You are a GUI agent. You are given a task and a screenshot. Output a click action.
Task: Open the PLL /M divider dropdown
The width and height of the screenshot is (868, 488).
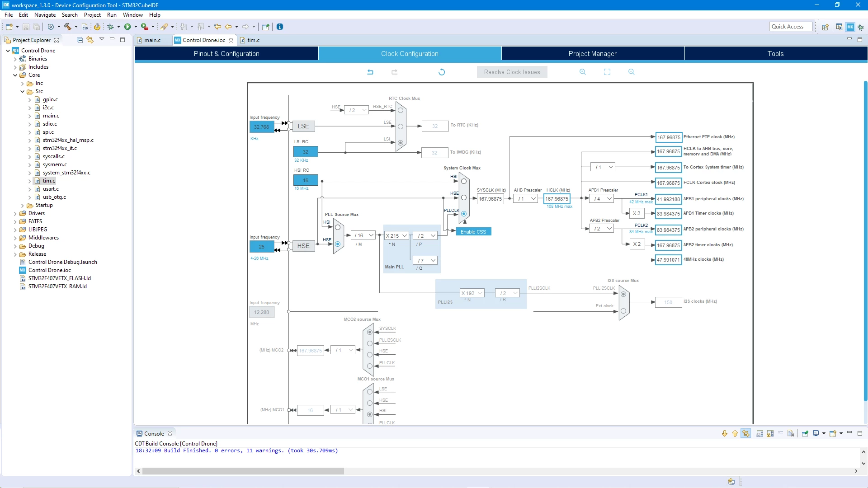coord(363,235)
